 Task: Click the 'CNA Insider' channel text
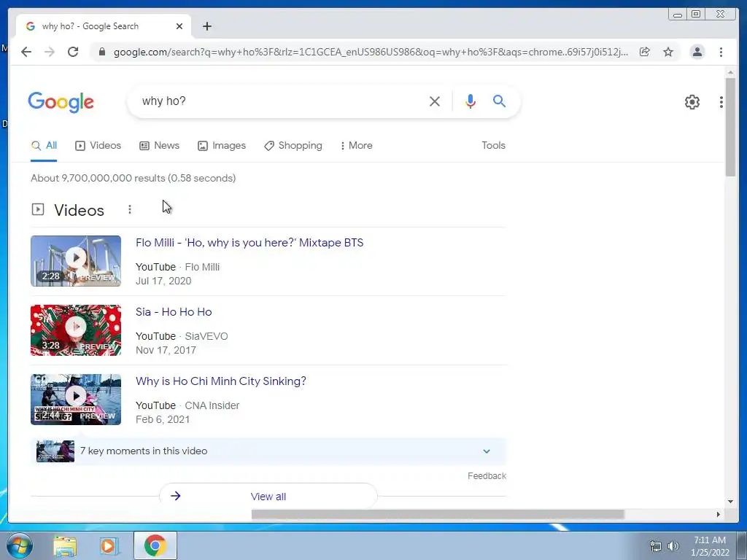212,405
